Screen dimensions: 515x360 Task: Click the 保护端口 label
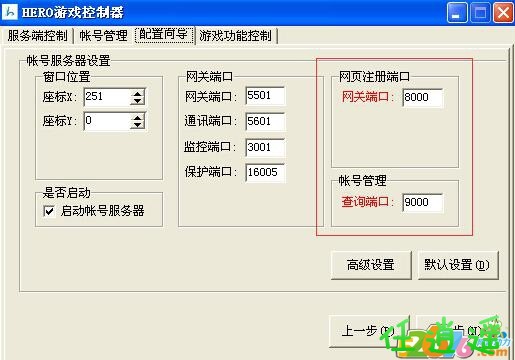[211, 172]
